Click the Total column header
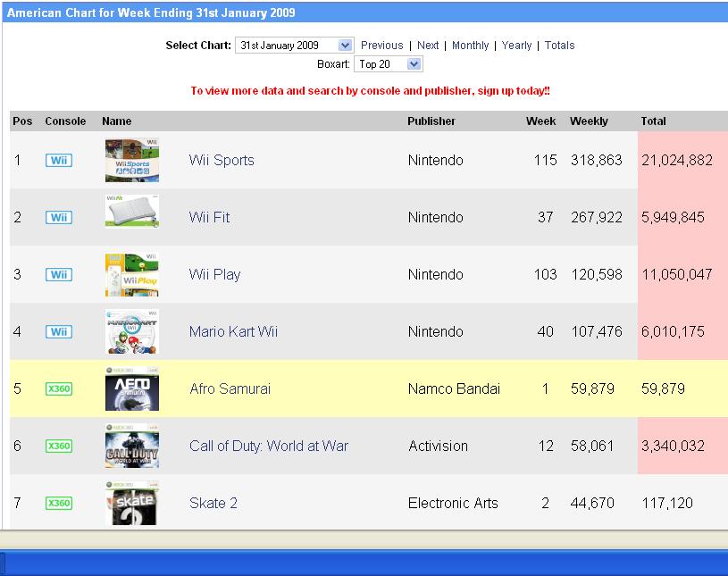Screen dimensions: 728x576 [653, 121]
